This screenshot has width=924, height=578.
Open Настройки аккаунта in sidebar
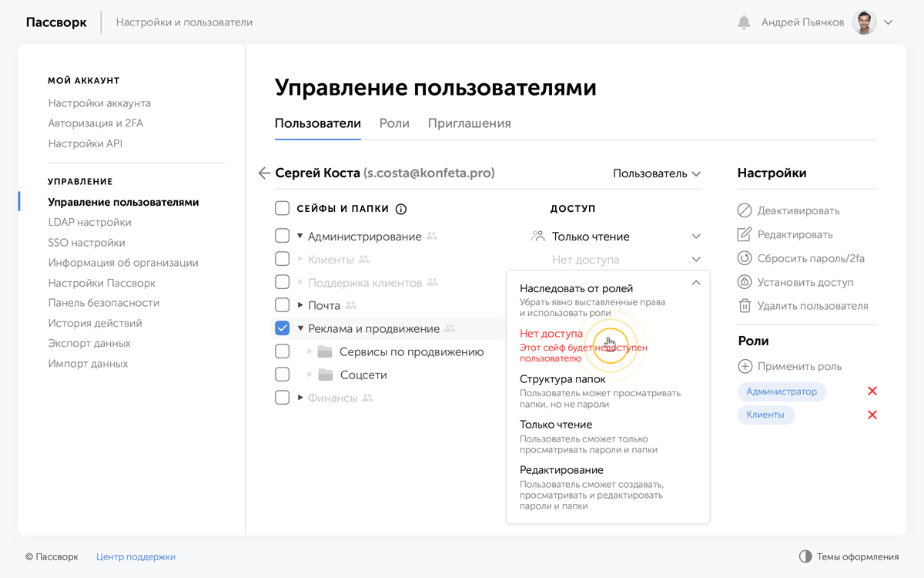pyautogui.click(x=99, y=103)
